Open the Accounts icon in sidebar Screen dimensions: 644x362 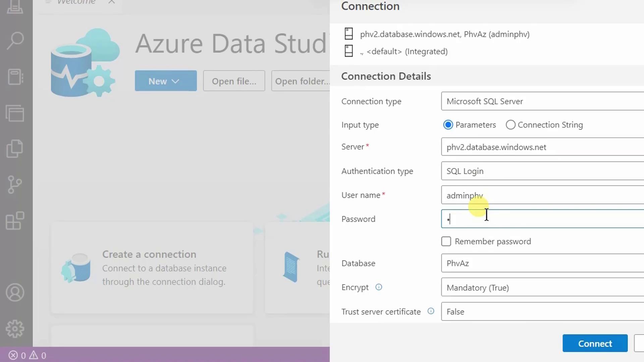pyautogui.click(x=15, y=293)
